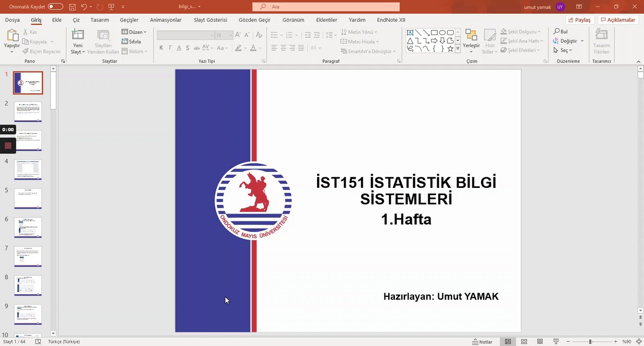Switch to the Geçişler tab

(129, 20)
